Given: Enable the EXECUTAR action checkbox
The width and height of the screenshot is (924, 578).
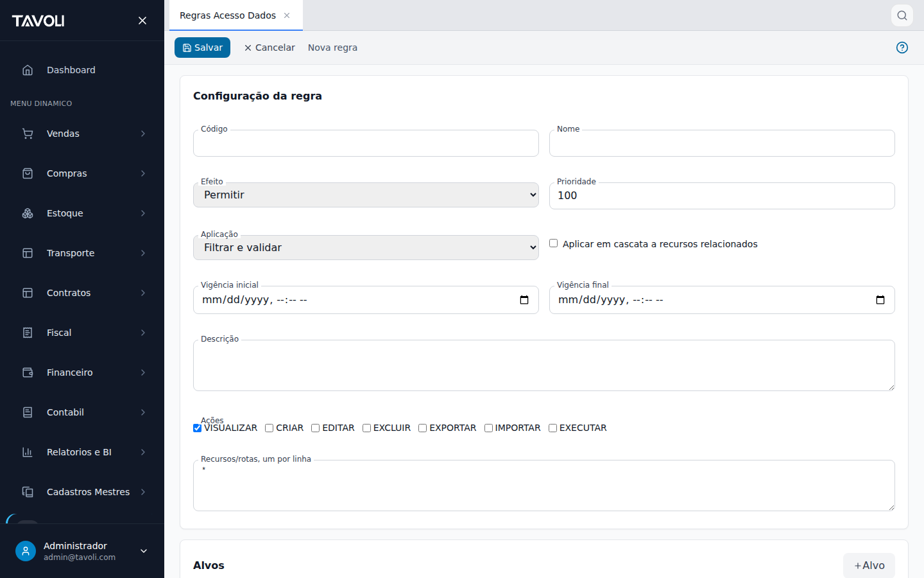Looking at the screenshot, I should pos(553,428).
